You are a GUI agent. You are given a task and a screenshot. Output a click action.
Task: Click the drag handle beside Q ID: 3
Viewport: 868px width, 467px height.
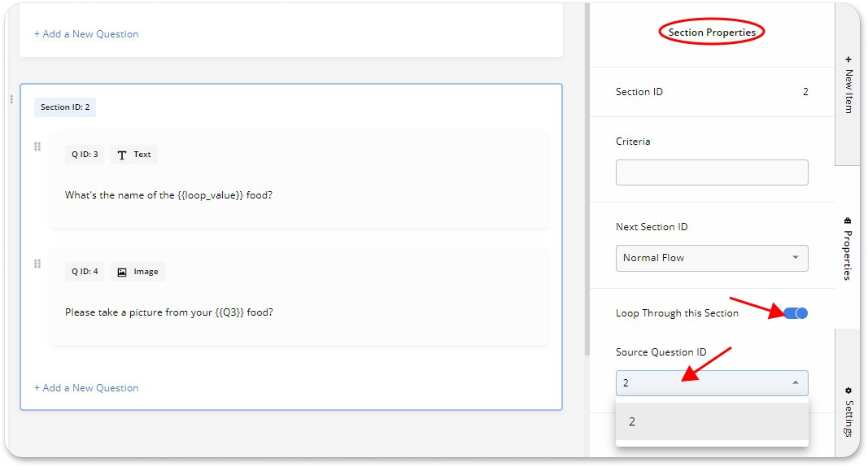click(37, 147)
